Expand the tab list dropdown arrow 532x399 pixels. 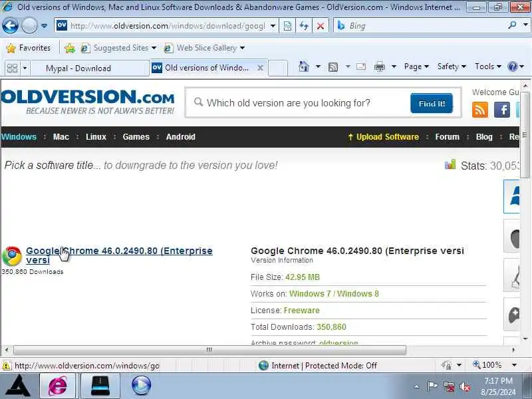point(25,68)
